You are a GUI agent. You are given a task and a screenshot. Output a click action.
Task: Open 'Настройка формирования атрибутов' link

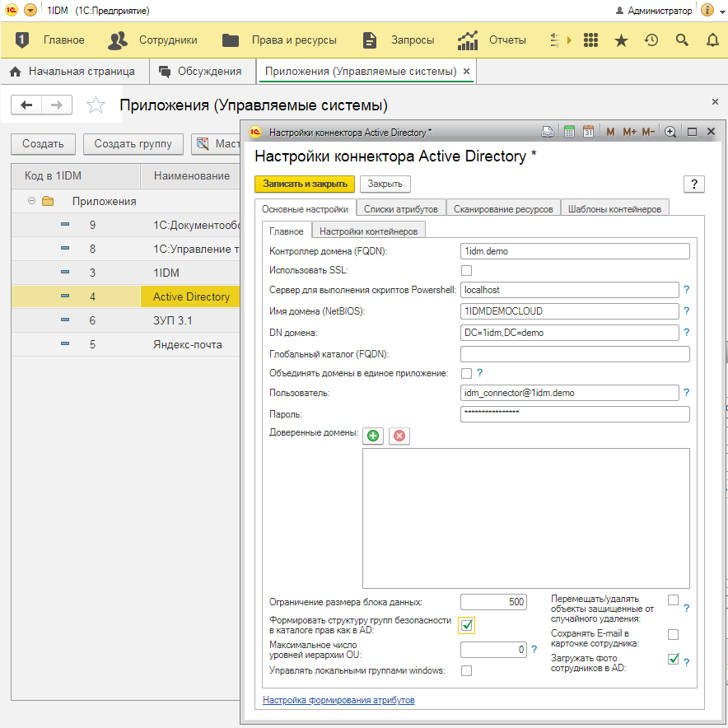pos(338,701)
